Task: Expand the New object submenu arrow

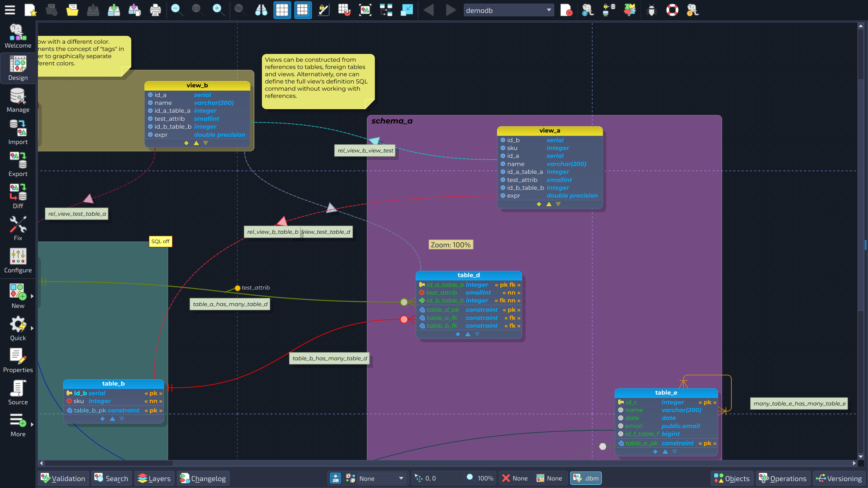Action: [x=32, y=296]
